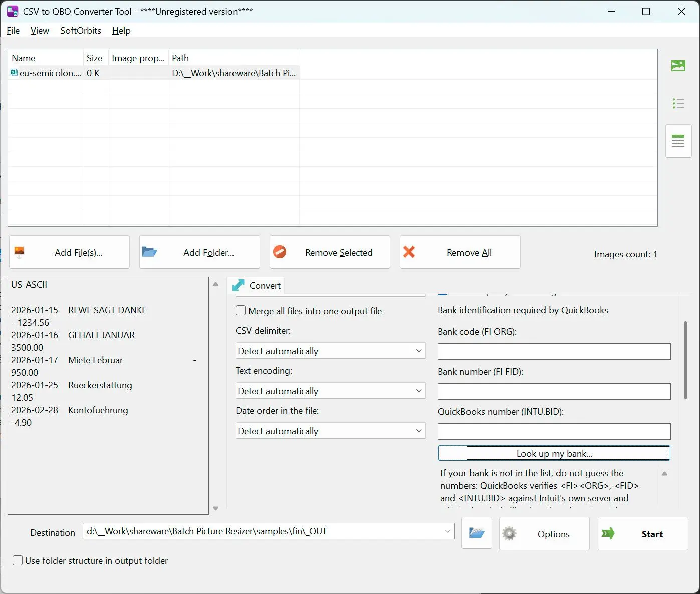Minimize the converter window
This screenshot has height=594, width=700.
pos(611,11)
